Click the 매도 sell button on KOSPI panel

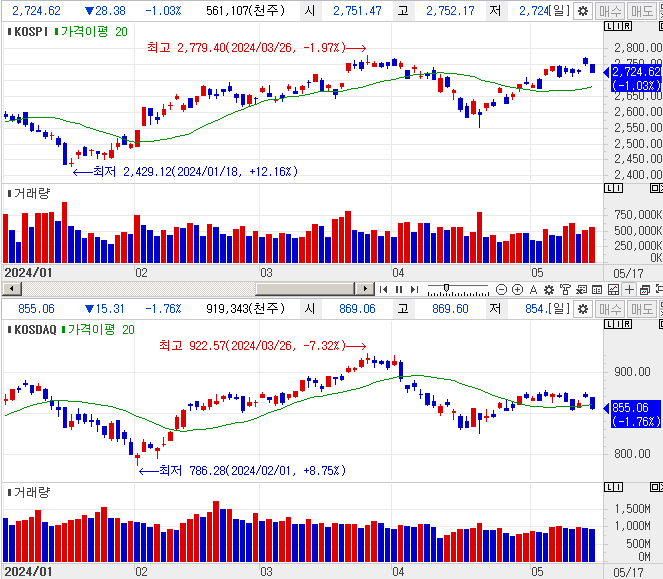(x=641, y=11)
